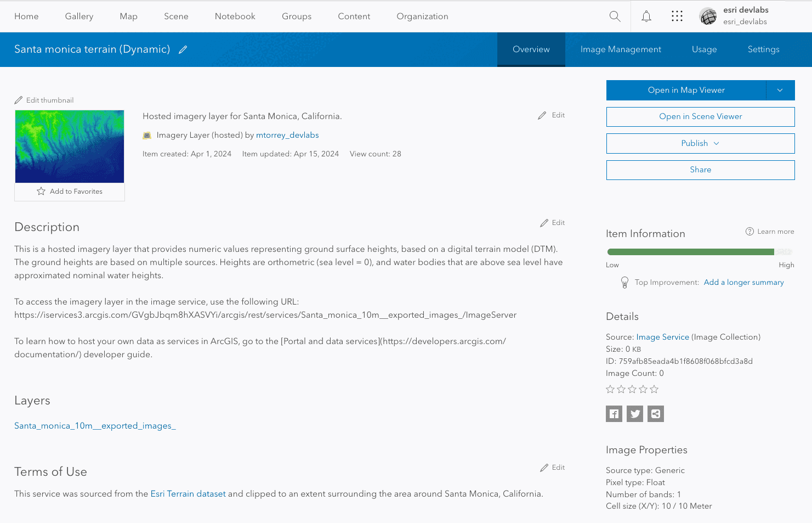Switch to the Image Management tab
812x523 pixels.
[620, 49]
